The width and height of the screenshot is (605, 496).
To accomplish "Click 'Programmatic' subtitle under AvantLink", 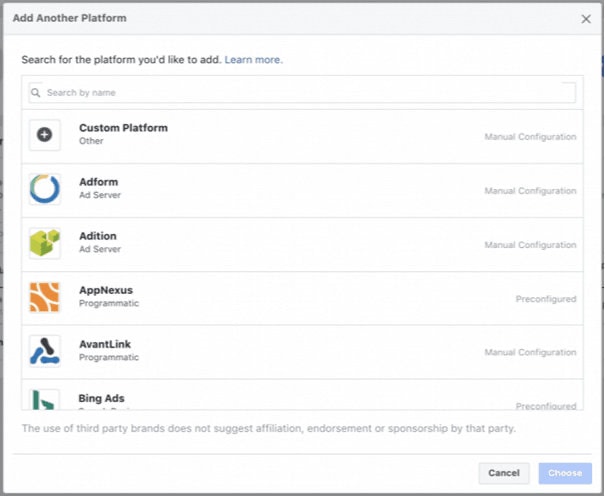I will tap(109, 357).
